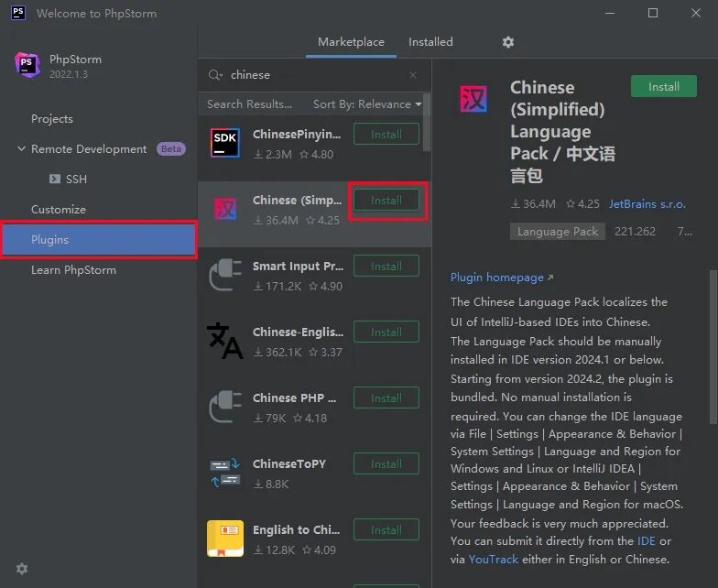Install the Smart Input Pro plugin
The height and width of the screenshot is (588, 718).
coord(386,266)
